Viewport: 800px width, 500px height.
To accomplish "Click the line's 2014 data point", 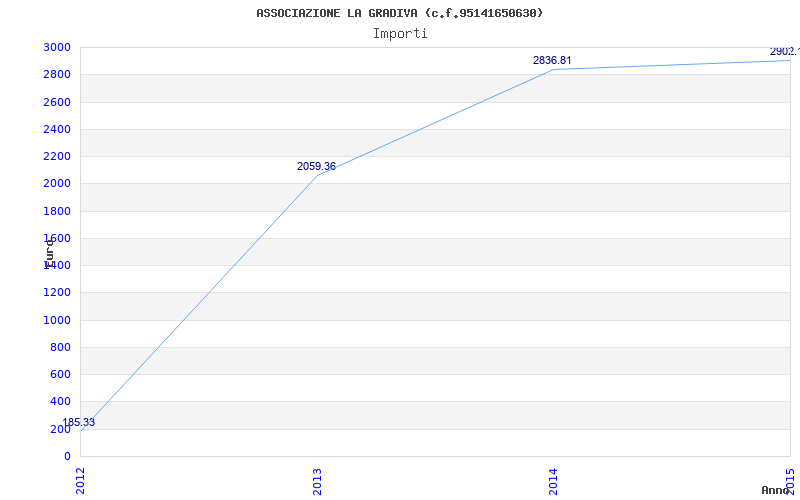I will tap(553, 69).
